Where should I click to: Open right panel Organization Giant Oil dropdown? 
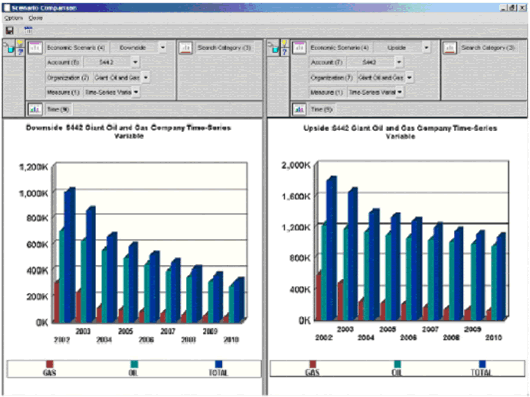(409, 77)
